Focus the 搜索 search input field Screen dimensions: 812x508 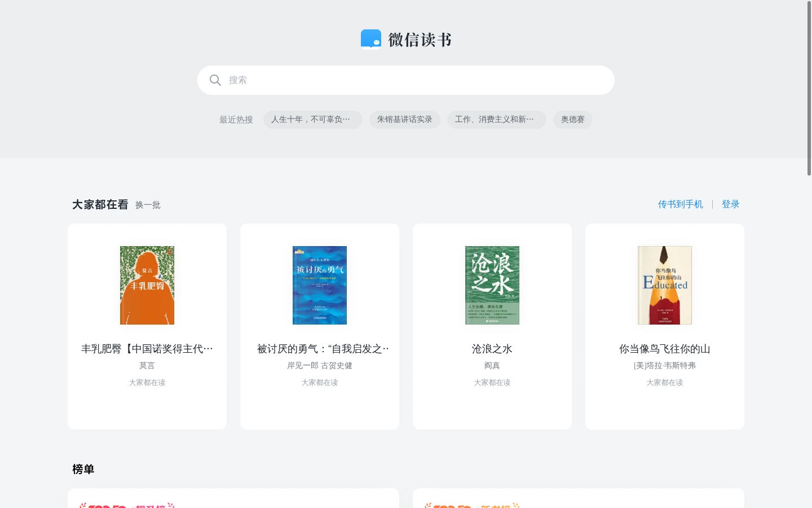(x=406, y=80)
